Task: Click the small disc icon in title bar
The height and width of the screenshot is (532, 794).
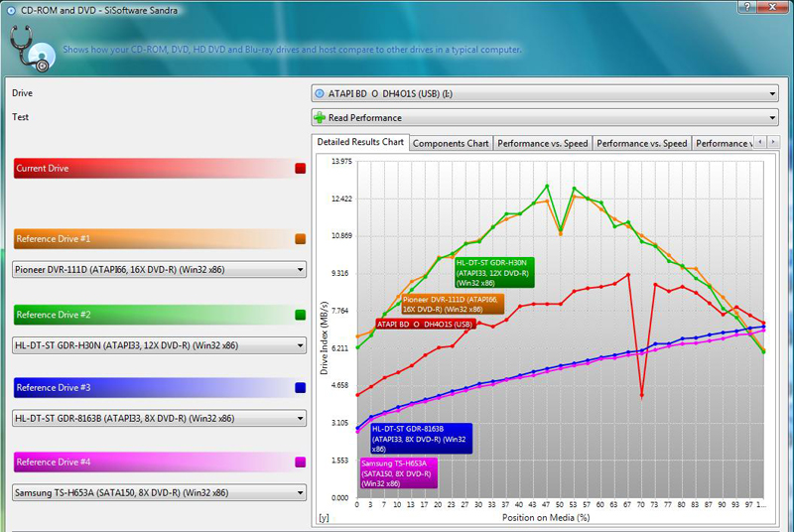Action: coord(11,10)
